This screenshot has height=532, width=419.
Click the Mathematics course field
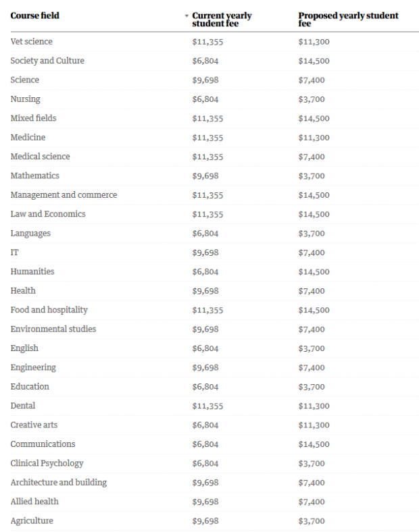(x=34, y=176)
